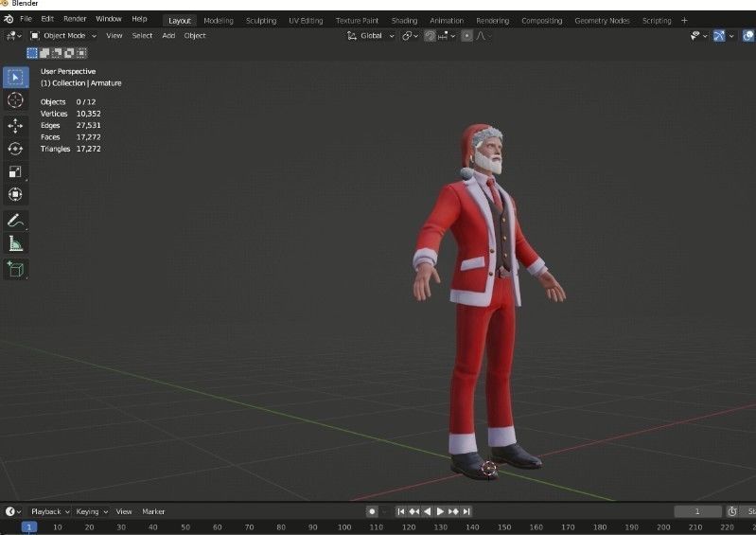Open the File menu
Screen dimensions: 756x535
click(26, 19)
